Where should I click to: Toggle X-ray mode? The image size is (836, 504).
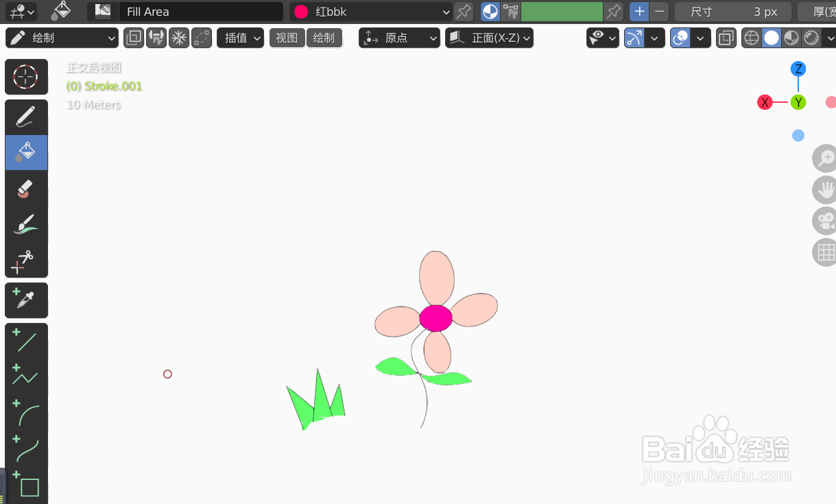(726, 38)
